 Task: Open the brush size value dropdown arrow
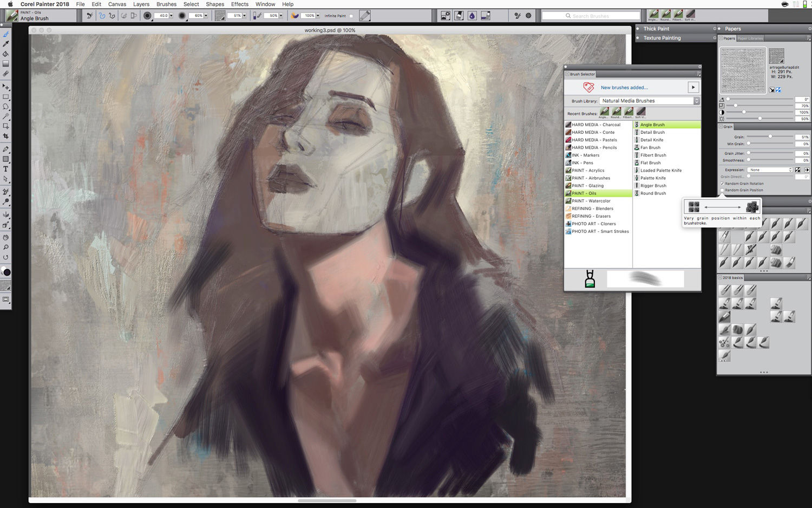pyautogui.click(x=171, y=16)
